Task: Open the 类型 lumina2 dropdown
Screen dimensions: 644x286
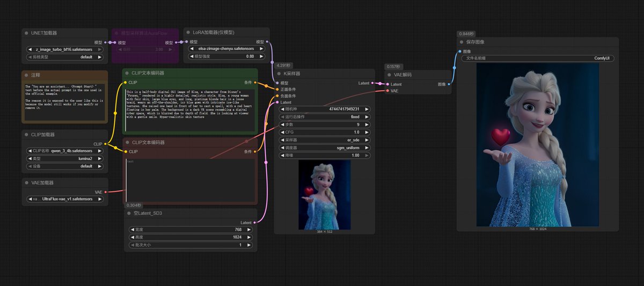Action: pos(64,158)
